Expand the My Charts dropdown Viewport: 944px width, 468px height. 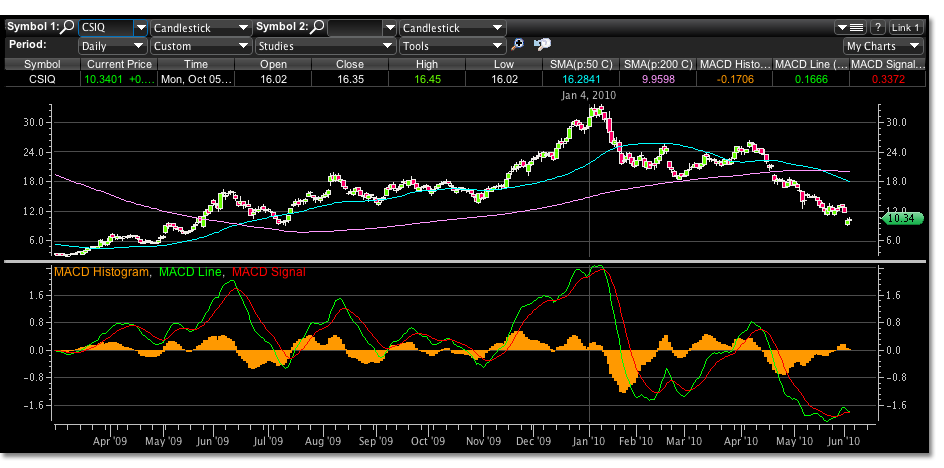tap(883, 45)
